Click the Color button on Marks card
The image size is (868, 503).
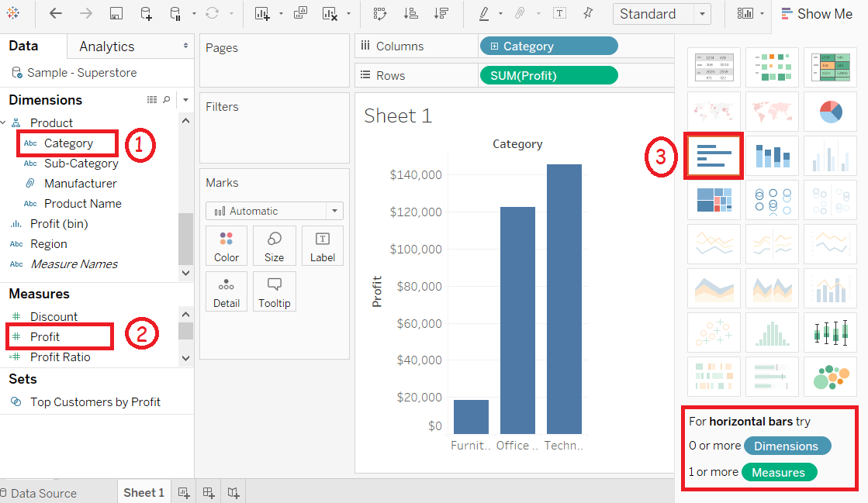pyautogui.click(x=227, y=246)
